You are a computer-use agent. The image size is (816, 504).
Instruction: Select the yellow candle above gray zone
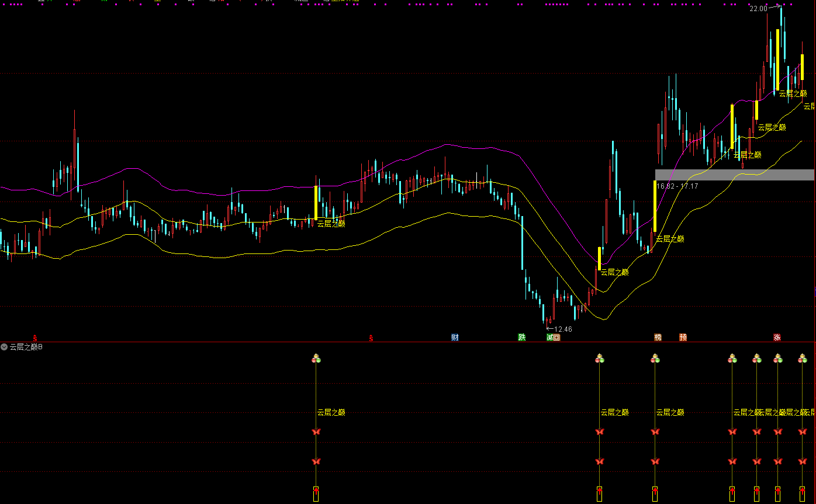coord(655,206)
